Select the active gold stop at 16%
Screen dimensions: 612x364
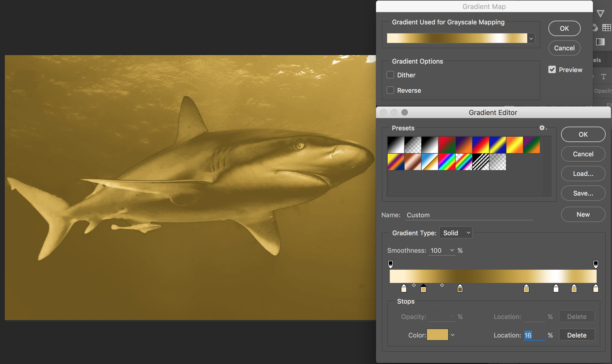coord(423,288)
